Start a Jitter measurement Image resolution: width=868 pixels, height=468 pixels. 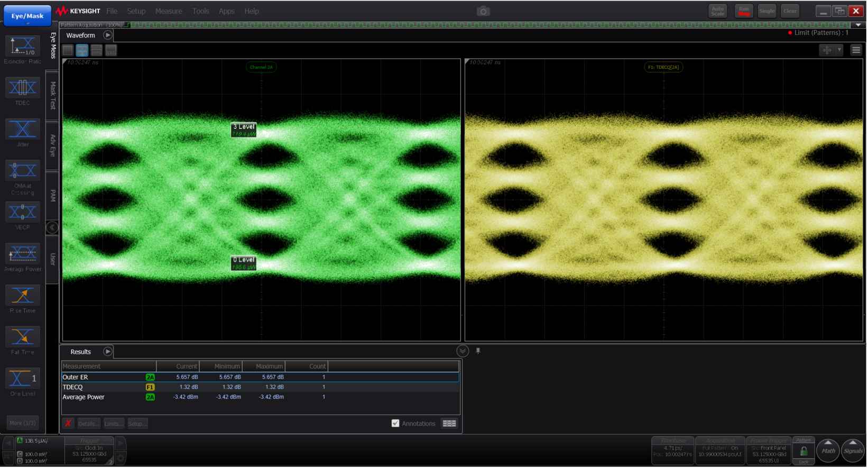coord(22,130)
